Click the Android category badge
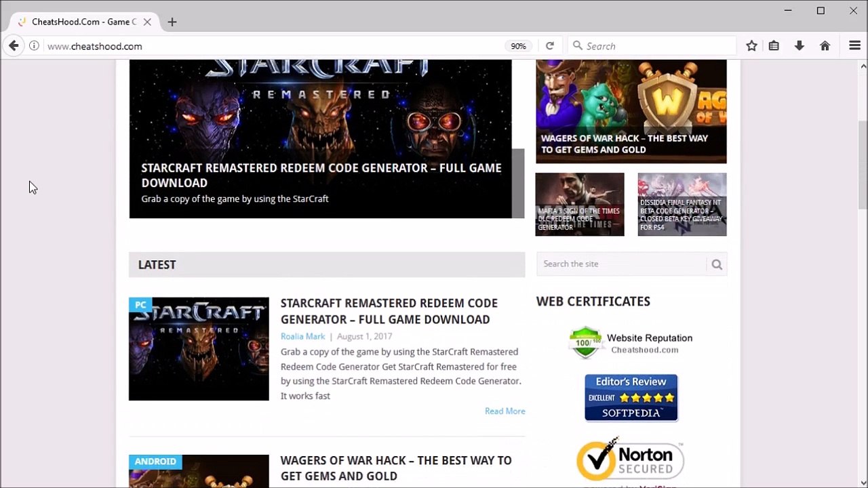 tap(155, 462)
